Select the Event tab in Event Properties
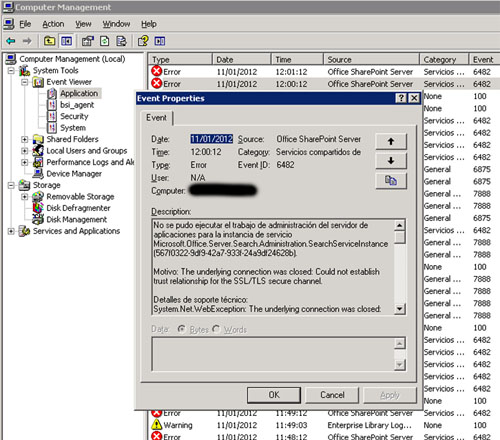Image resolution: width=500 pixels, height=440 pixels. 156,118
